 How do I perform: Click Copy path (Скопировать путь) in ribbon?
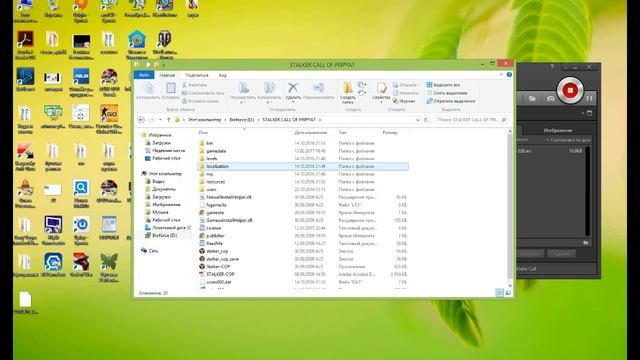click(x=203, y=93)
